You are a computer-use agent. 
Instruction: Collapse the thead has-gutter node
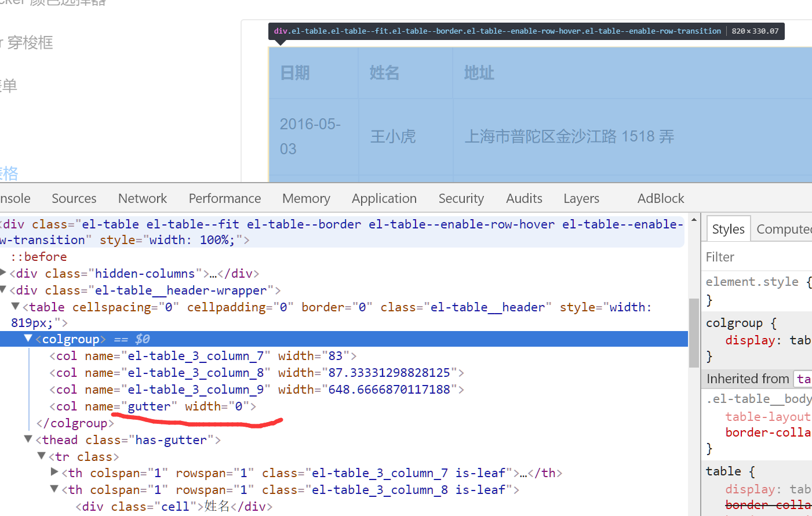28,439
